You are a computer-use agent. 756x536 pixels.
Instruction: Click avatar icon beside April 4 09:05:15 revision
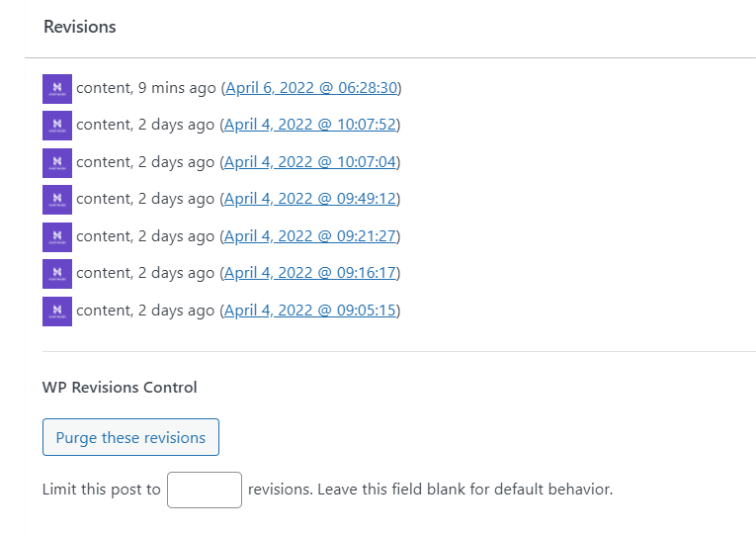(x=57, y=311)
